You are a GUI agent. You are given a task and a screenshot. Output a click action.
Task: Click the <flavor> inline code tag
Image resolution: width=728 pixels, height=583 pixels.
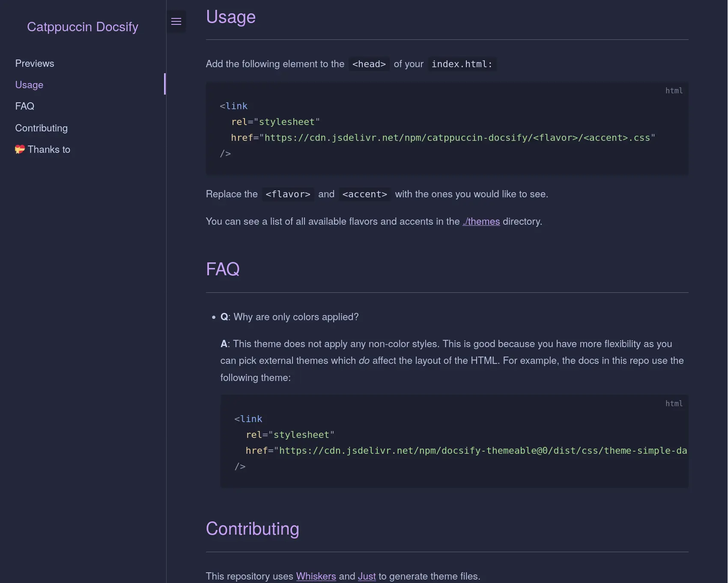point(288,194)
